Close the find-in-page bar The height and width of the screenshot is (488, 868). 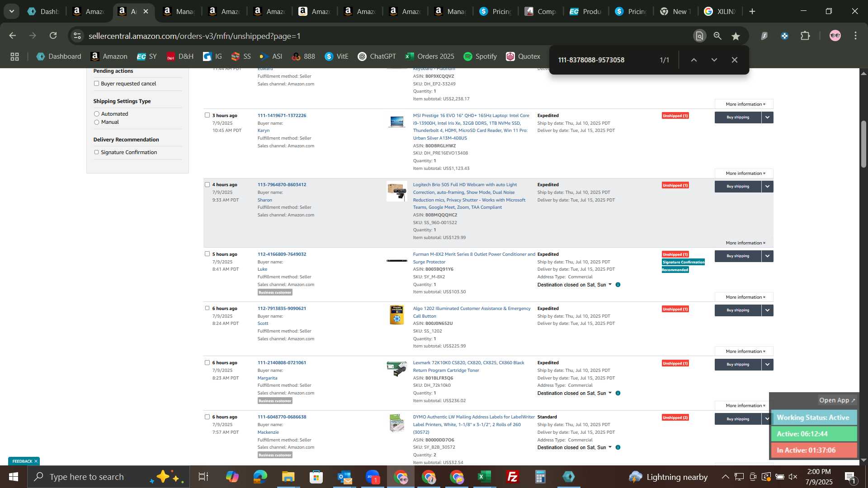(x=735, y=60)
